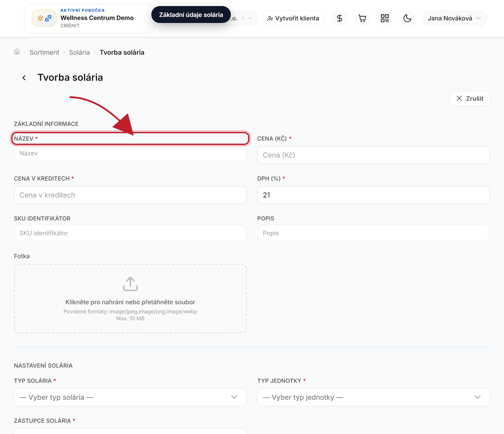Open the shopping cart icon

(362, 18)
